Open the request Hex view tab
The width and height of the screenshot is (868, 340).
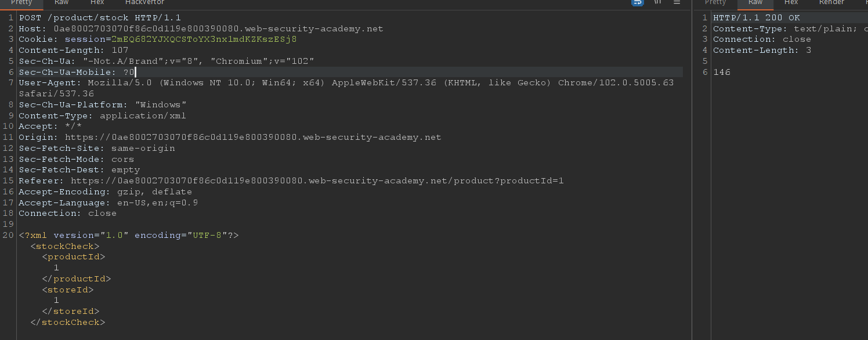[97, 2]
